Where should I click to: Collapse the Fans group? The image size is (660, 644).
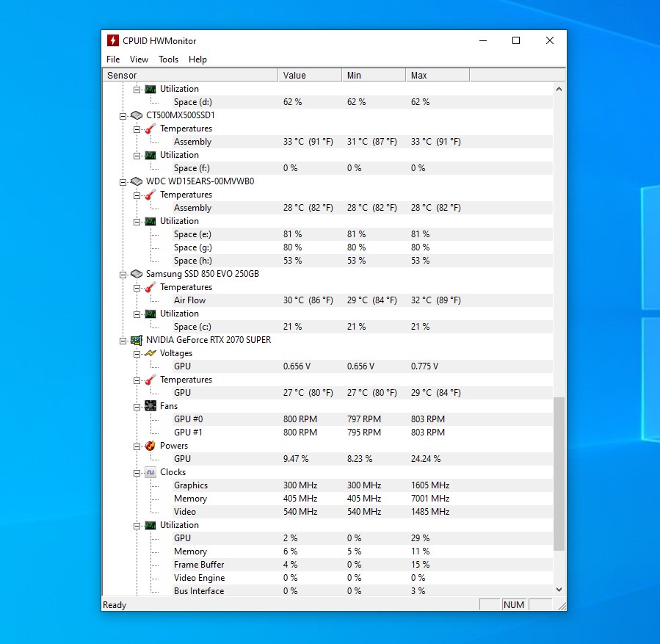[x=137, y=407]
